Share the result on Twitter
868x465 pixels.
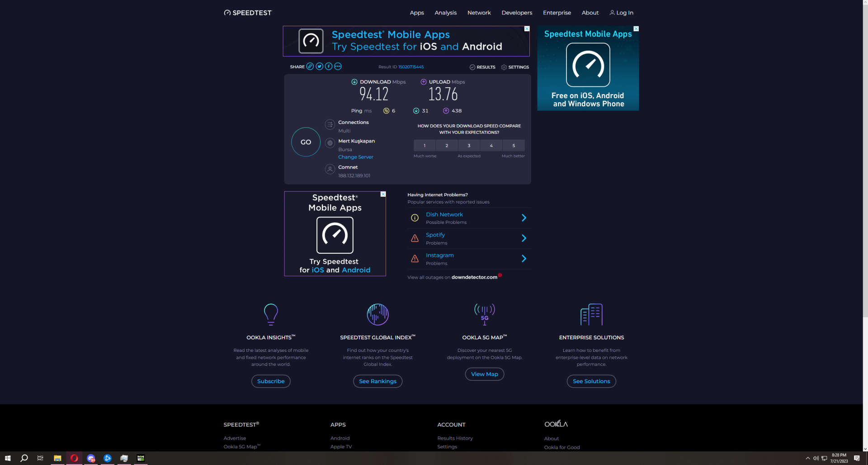(320, 66)
